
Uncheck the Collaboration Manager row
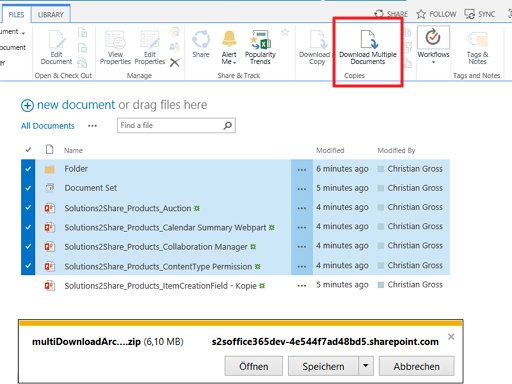(28, 246)
